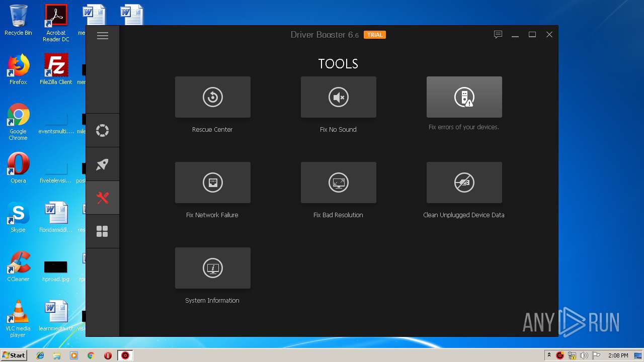Select the fivetelevisi... desktop item
The height and width of the screenshot is (362, 644).
(x=56, y=172)
